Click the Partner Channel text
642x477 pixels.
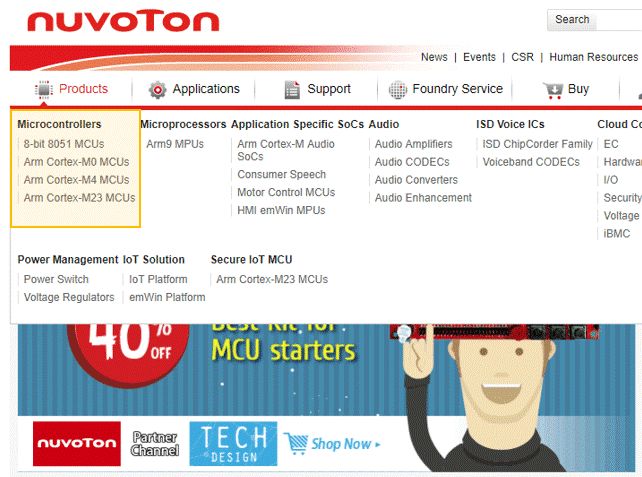(155, 444)
